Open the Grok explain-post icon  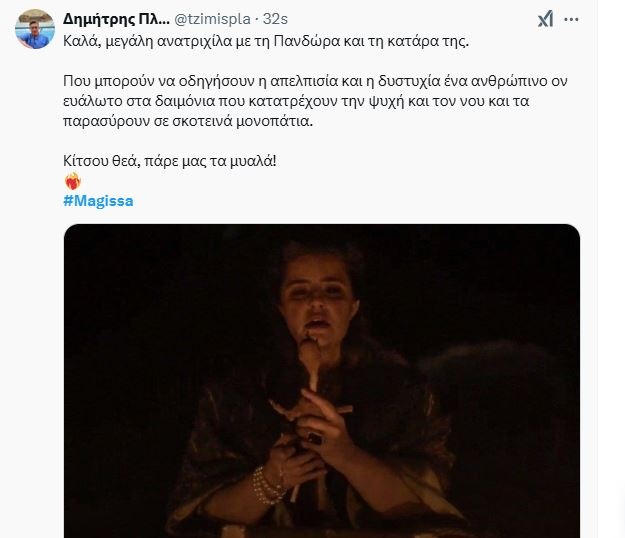pyautogui.click(x=545, y=19)
